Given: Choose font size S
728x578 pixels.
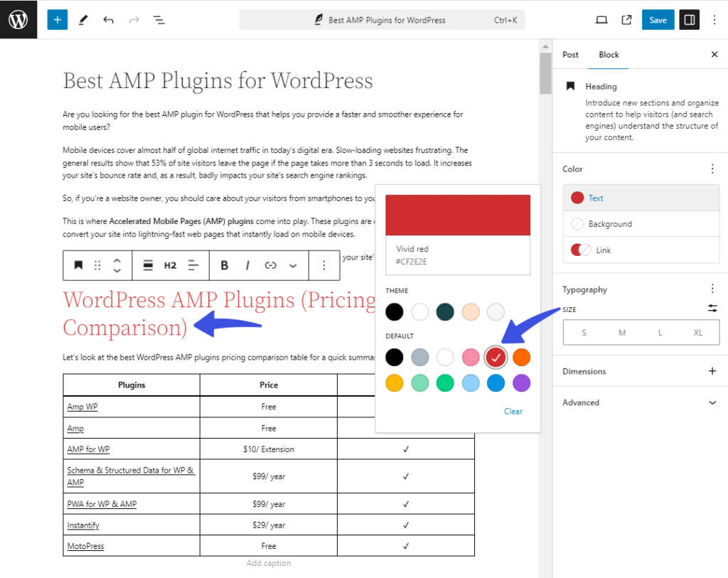Looking at the screenshot, I should pyautogui.click(x=584, y=333).
